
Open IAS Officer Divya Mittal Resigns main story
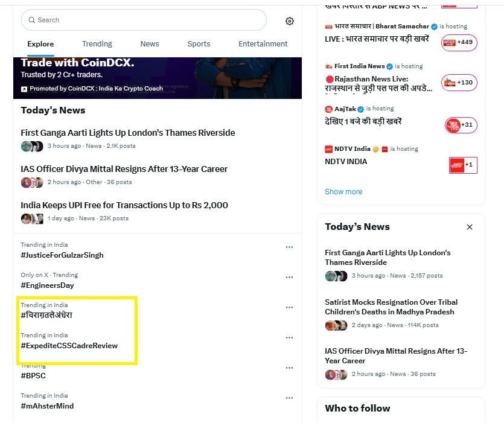(x=124, y=169)
